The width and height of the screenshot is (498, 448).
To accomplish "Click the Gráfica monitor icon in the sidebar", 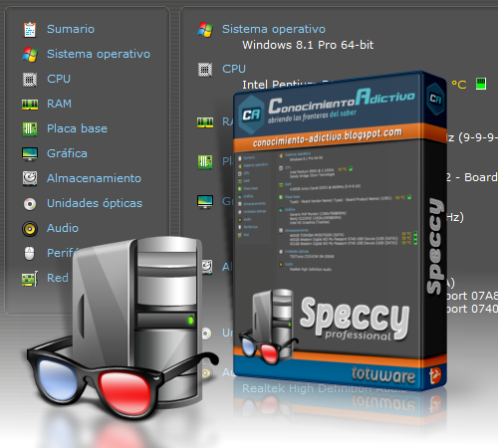I will pyautogui.click(x=30, y=154).
